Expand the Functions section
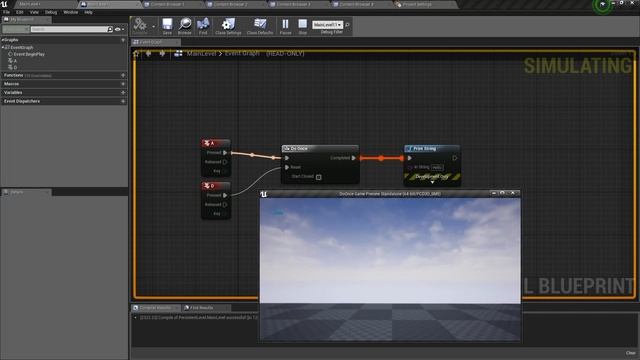 (x=13, y=76)
